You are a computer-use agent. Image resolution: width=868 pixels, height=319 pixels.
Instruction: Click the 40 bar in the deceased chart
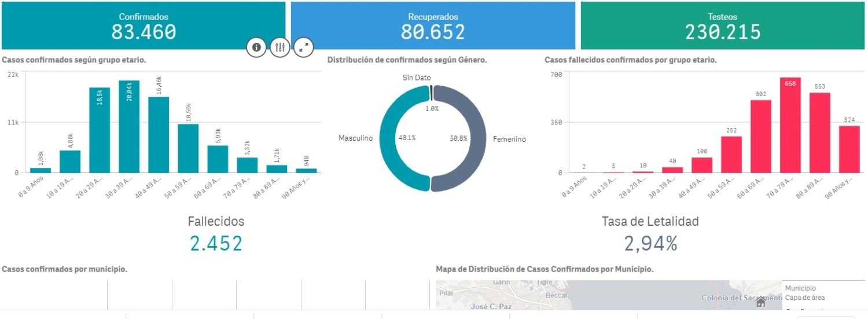click(x=672, y=170)
